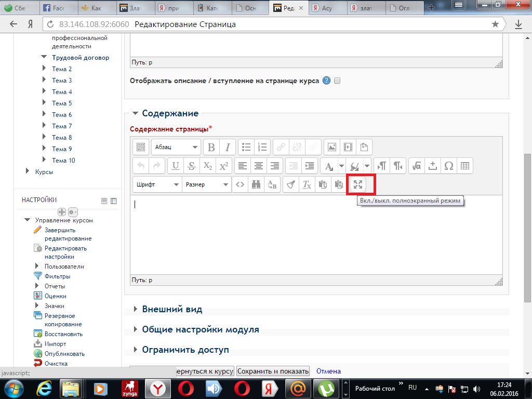Set left-to-right text direction
532x399 pixels.
click(x=382, y=166)
